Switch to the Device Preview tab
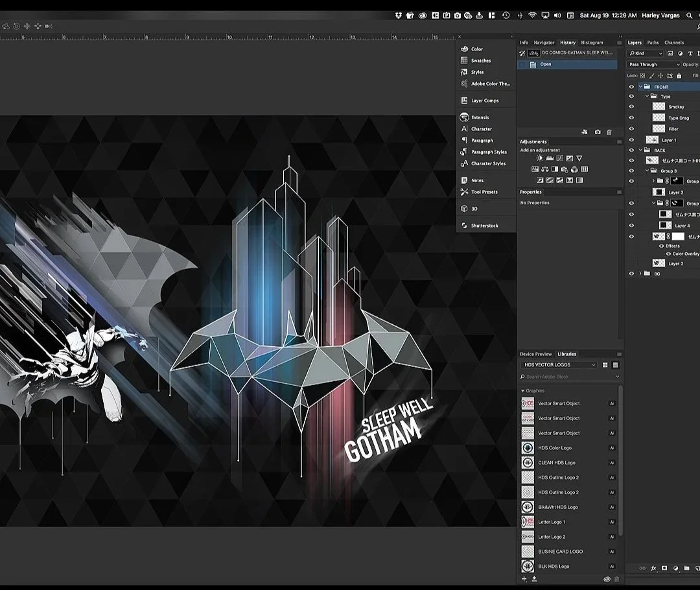This screenshot has height=590, width=700. (x=536, y=354)
